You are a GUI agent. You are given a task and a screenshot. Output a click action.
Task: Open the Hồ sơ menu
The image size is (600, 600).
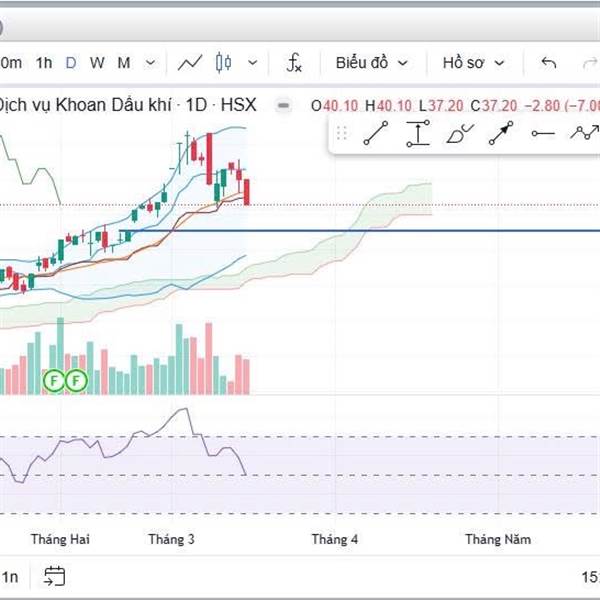click(x=471, y=63)
